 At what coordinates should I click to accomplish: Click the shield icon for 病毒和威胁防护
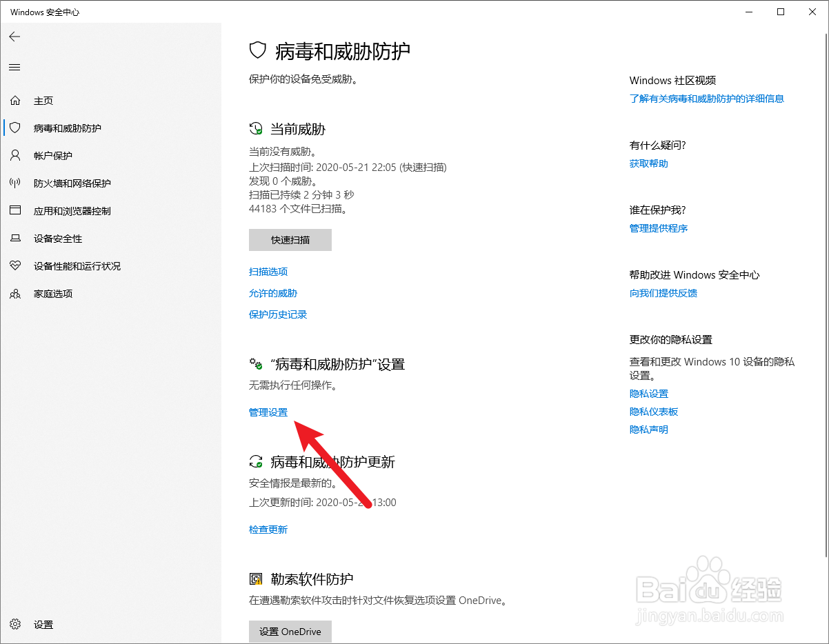click(x=15, y=128)
